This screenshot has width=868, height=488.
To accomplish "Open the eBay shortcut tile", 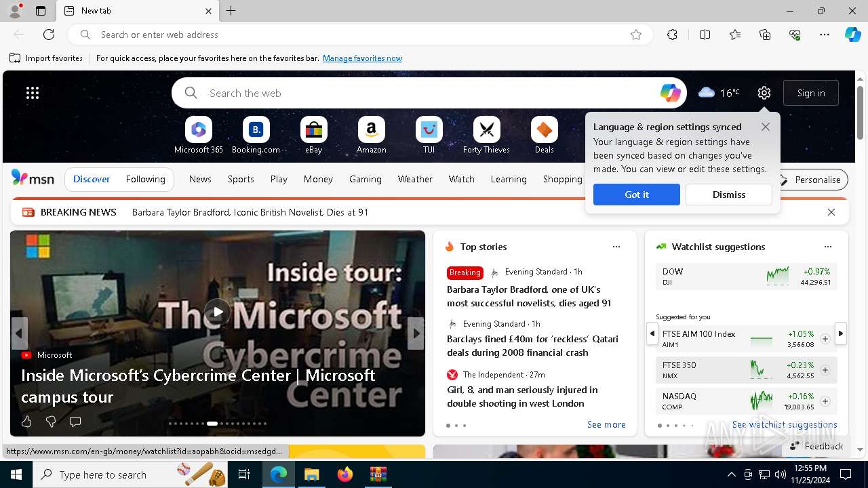I will point(313,135).
